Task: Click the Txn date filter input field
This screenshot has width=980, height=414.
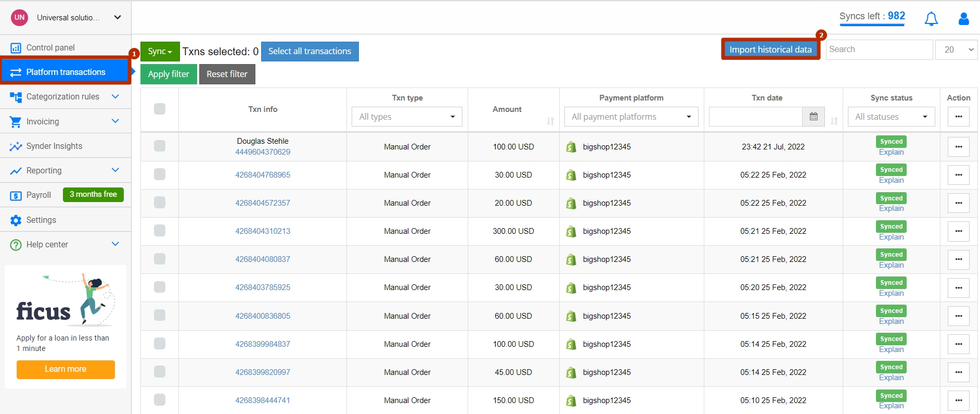Action: [x=756, y=117]
